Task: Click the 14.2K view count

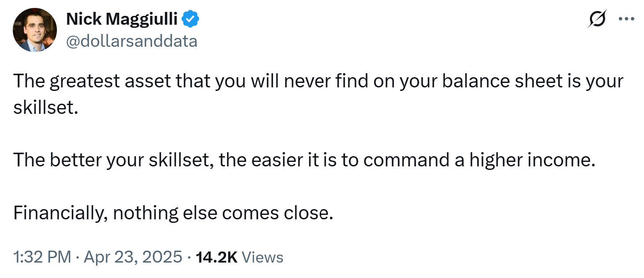Action: pos(216,257)
